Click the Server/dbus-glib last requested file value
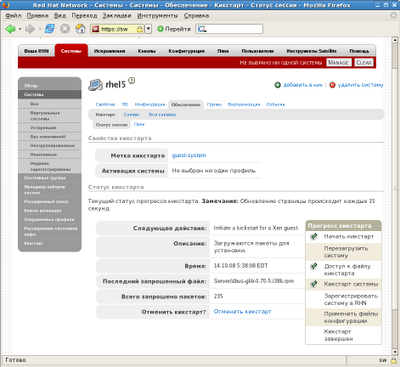Viewport: 400px width, 367px height. [x=254, y=281]
